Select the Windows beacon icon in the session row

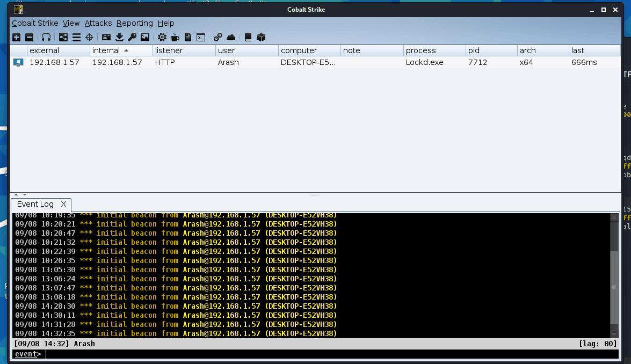[18, 62]
